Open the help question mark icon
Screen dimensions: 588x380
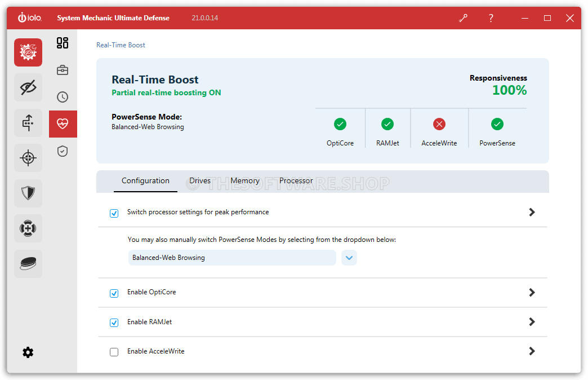tap(491, 18)
